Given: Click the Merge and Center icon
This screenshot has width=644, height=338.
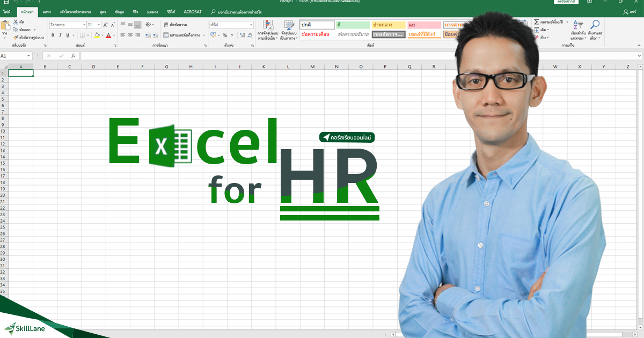Looking at the screenshot, I should [166, 36].
